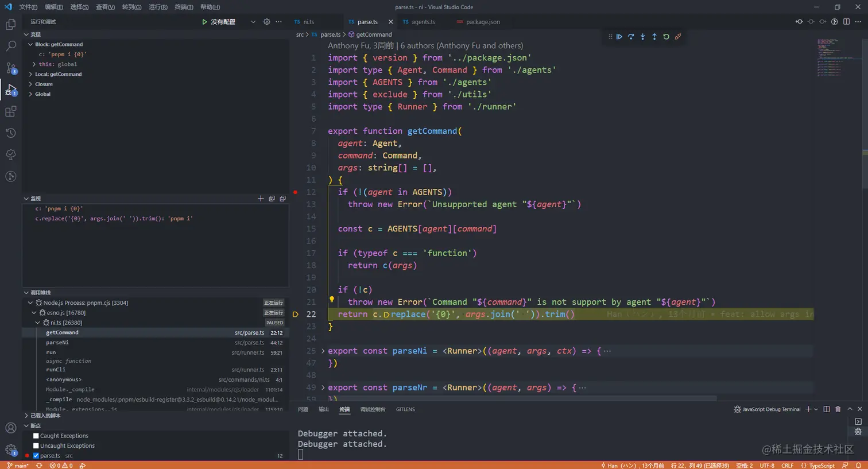Enable Uncaught Exceptions breakpoint checkbox
This screenshot has height=469, width=868.
tap(36, 445)
